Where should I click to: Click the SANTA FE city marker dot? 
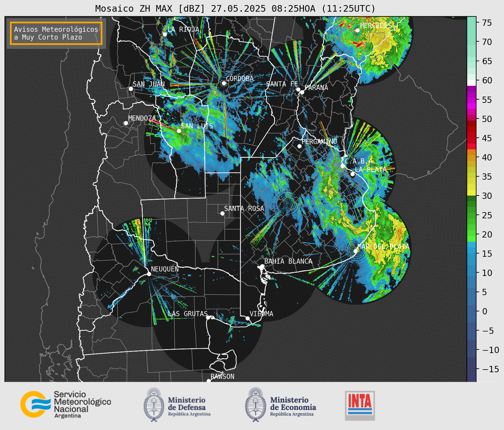tap(298, 89)
